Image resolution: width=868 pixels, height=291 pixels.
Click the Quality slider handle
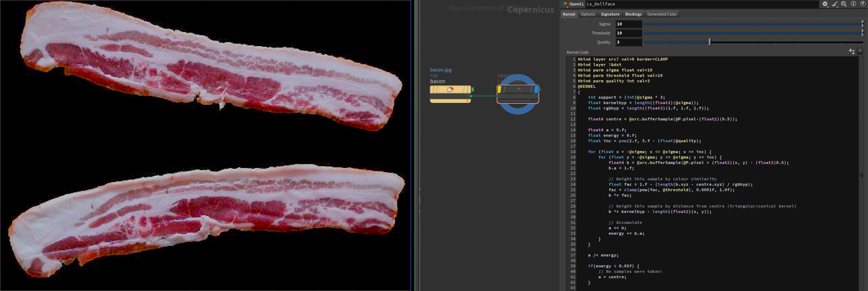(x=710, y=42)
